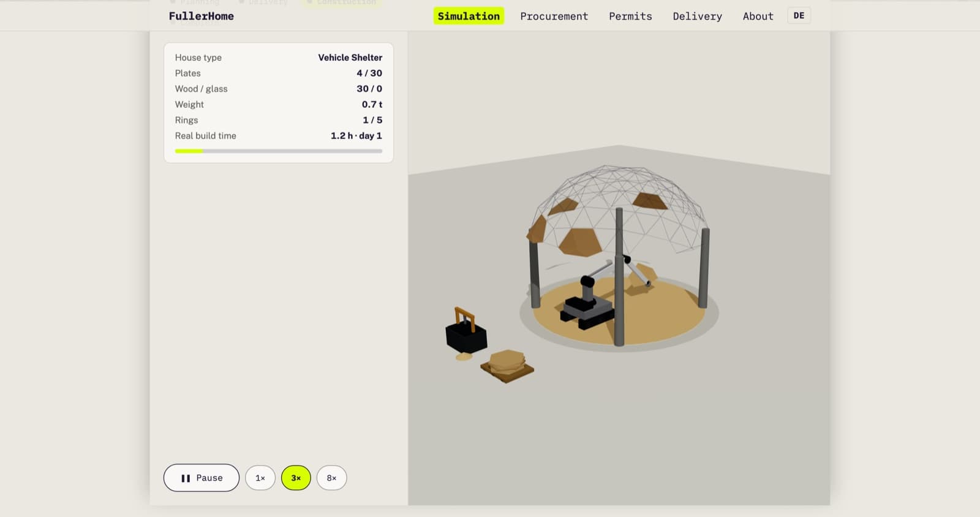
Task: Switch language with the DE button
Action: tap(799, 15)
